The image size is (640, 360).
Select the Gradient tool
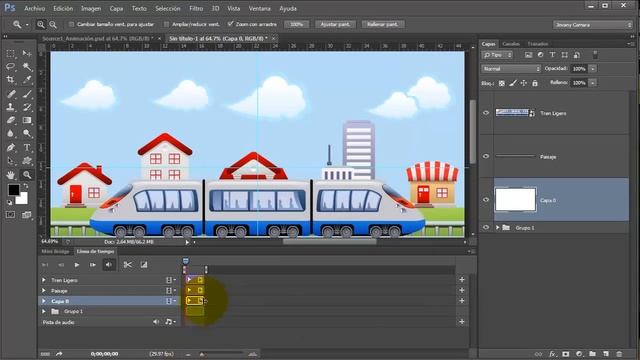pyautogui.click(x=27, y=120)
